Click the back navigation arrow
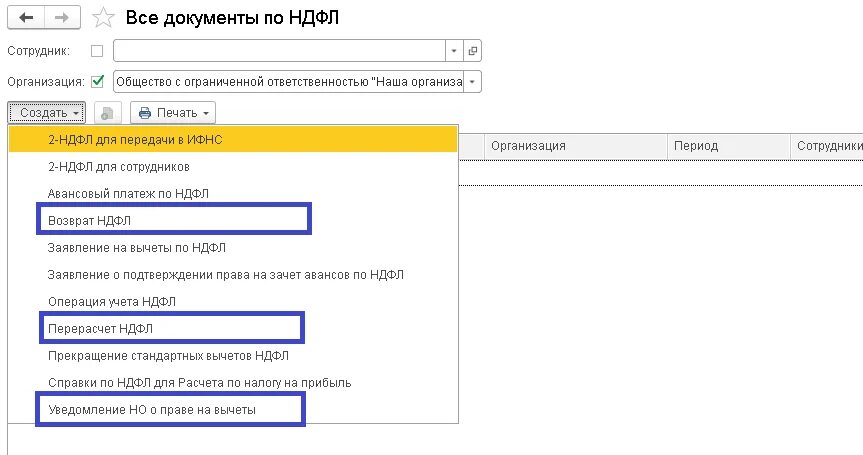Image resolution: width=863 pixels, height=455 pixels. point(26,17)
